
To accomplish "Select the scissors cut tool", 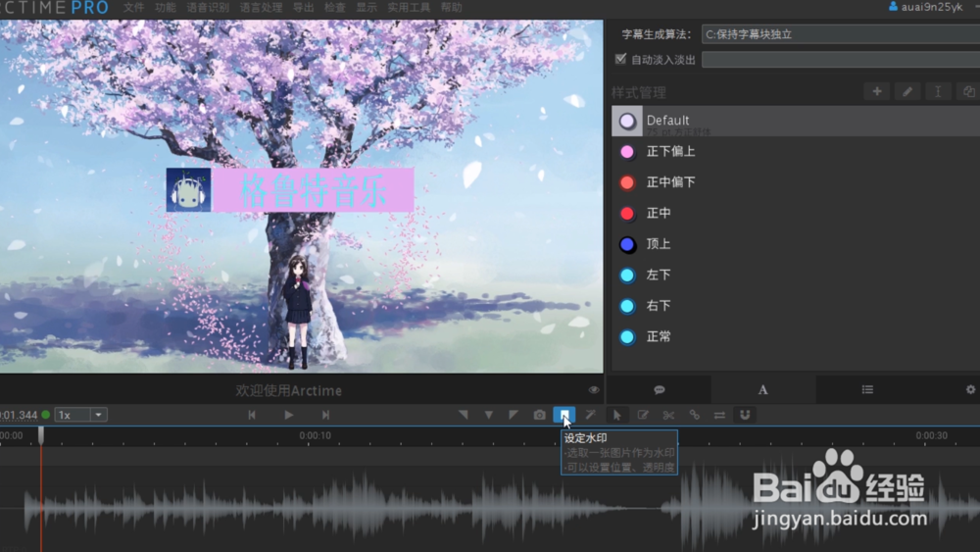I will pyautogui.click(x=668, y=415).
